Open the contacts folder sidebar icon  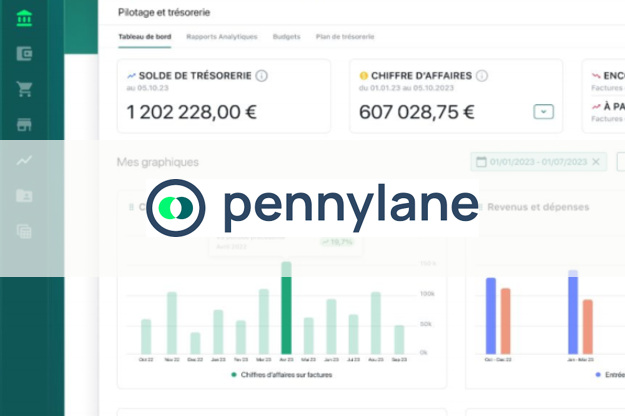click(x=24, y=196)
